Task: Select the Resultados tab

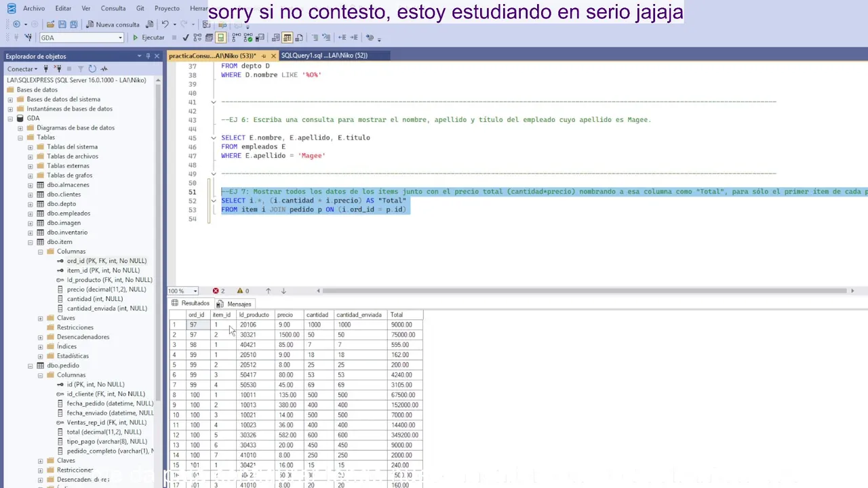Action: [x=191, y=303]
